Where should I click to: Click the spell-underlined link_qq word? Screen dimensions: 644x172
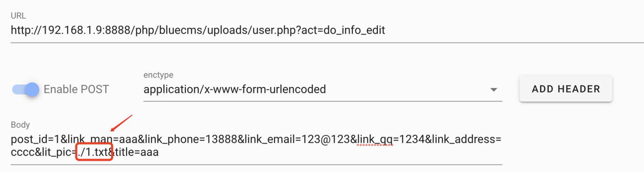pos(375,139)
